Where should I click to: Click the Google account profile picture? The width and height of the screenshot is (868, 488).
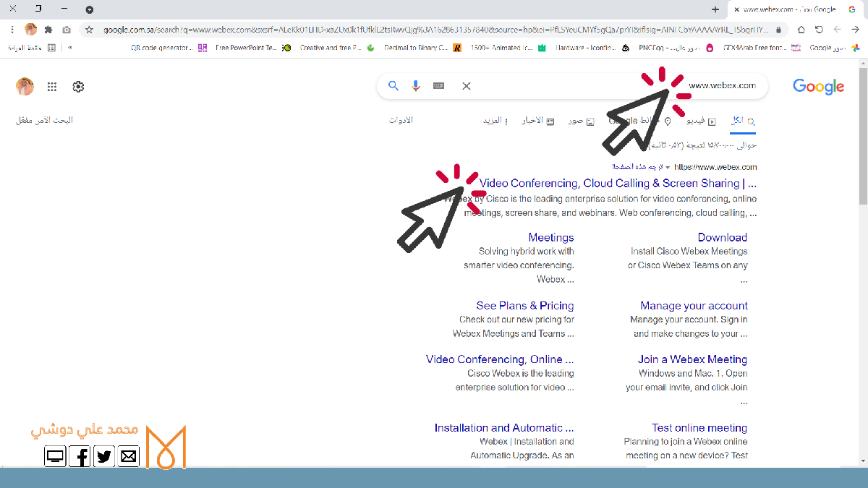(25, 87)
